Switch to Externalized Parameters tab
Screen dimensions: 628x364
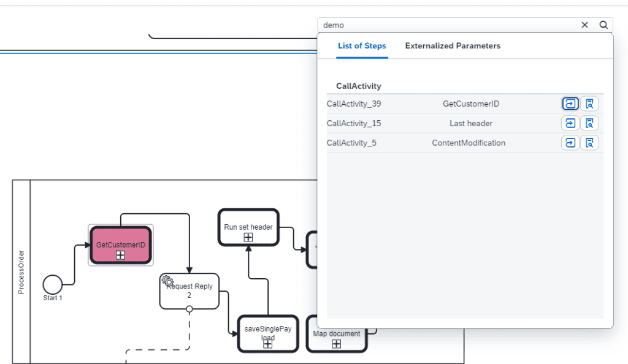coord(453,45)
